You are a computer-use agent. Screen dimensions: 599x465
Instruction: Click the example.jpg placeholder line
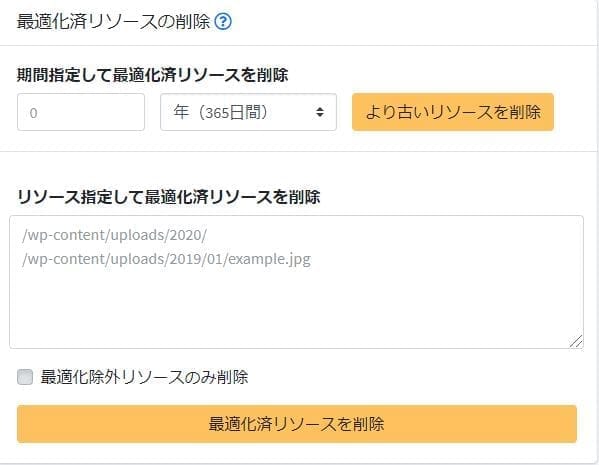pos(167,259)
